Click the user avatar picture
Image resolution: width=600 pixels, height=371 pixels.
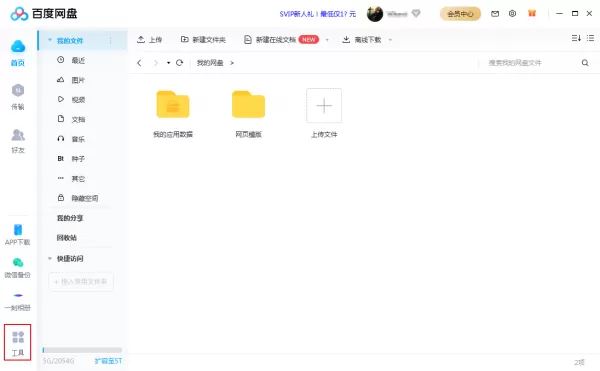pos(375,14)
